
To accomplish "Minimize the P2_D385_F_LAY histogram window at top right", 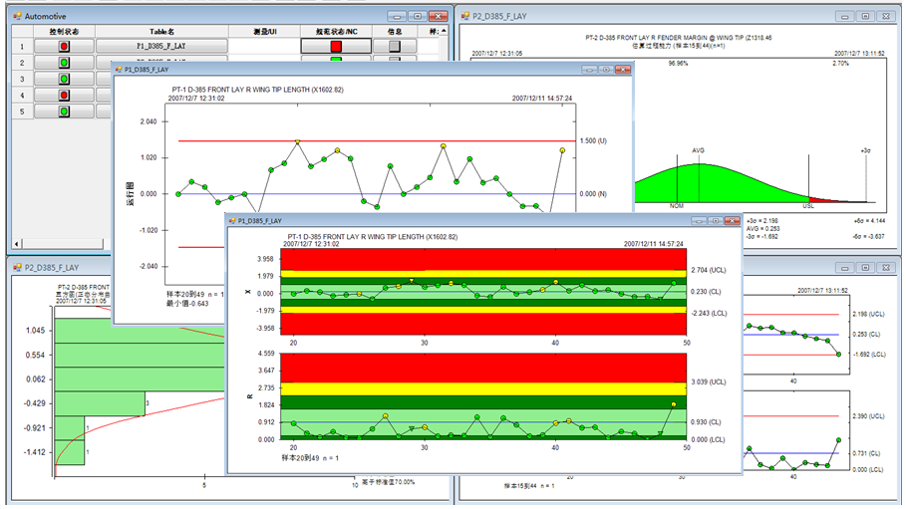I will pyautogui.click(x=845, y=16).
